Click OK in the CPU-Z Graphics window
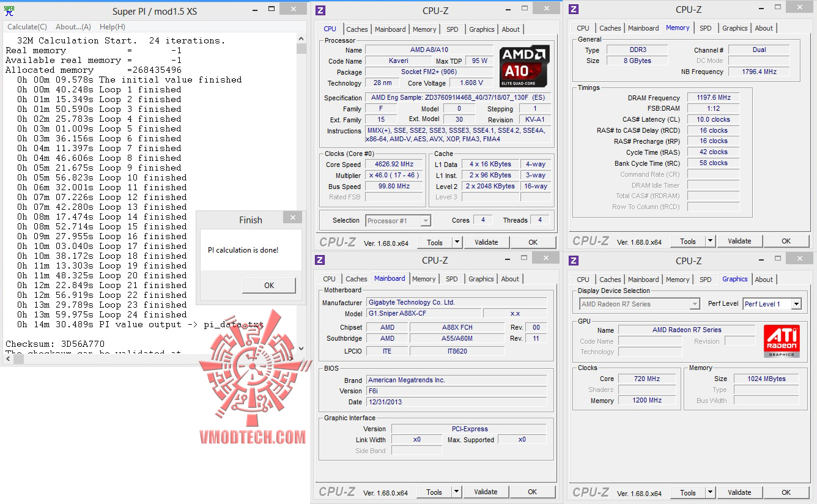The height and width of the screenshot is (504, 817). point(786,492)
